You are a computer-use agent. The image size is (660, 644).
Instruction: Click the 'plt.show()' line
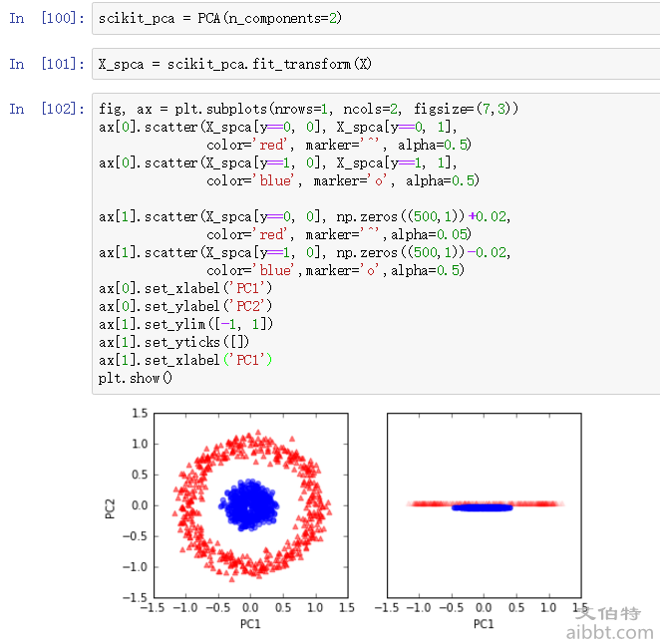click(136, 378)
